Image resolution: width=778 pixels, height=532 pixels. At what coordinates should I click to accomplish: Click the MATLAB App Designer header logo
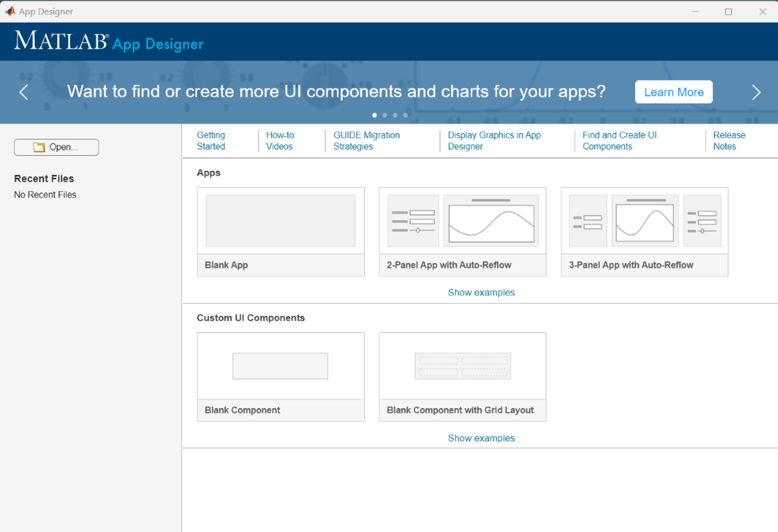(x=109, y=41)
